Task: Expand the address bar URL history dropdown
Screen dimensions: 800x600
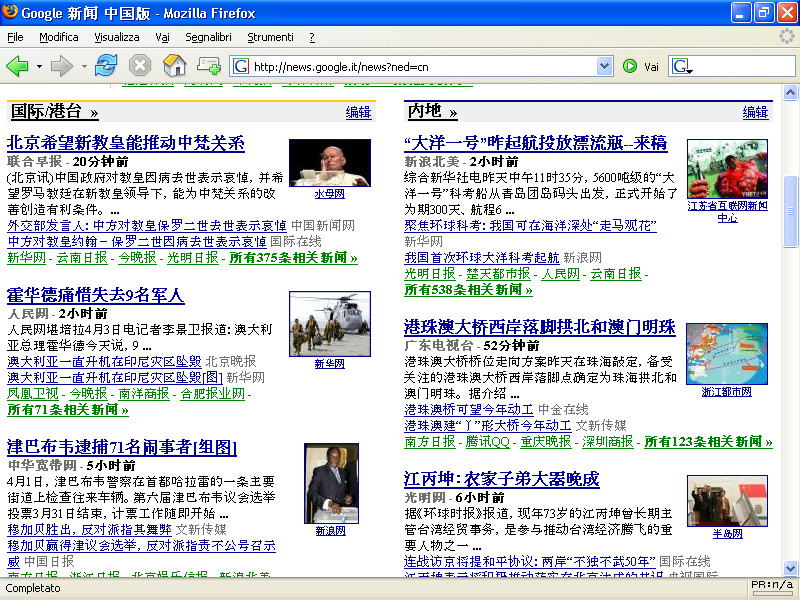Action: (604, 66)
